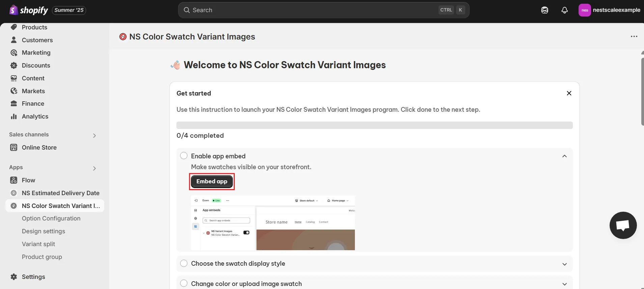Click the Content icon
644x289 pixels.
14,78
